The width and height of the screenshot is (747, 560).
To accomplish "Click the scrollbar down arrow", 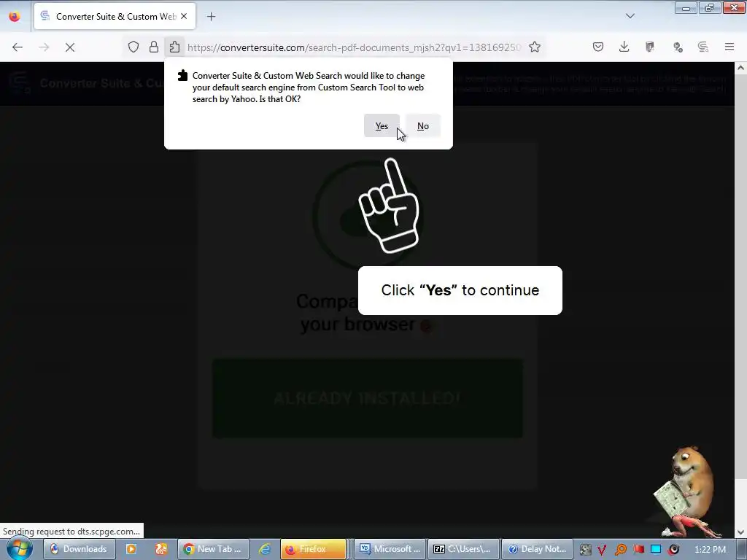I will click(741, 532).
